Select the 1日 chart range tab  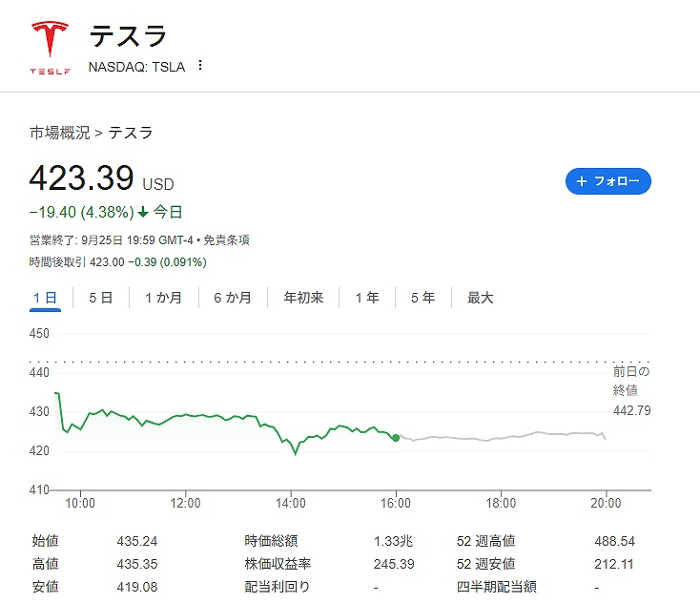[x=45, y=298]
